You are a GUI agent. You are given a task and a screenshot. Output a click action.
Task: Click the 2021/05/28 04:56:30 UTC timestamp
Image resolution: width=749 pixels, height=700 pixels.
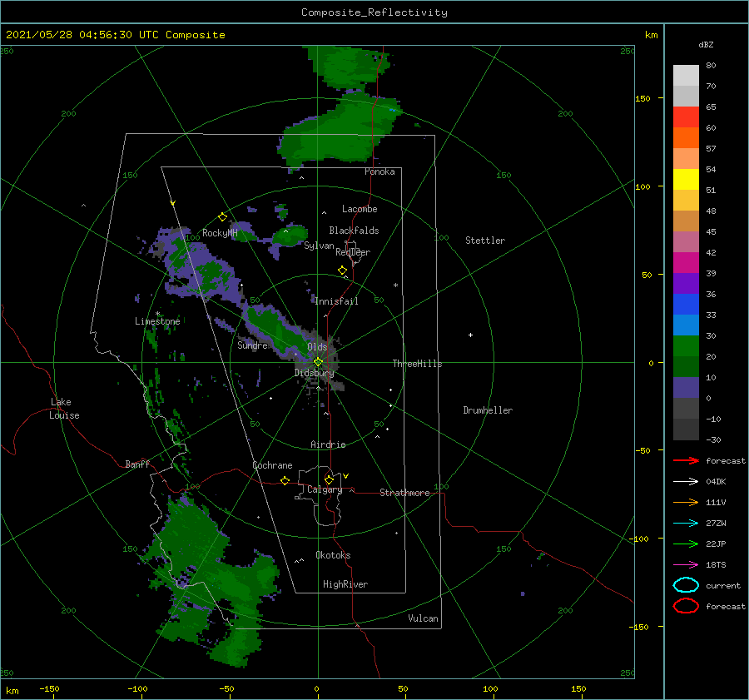pos(82,35)
